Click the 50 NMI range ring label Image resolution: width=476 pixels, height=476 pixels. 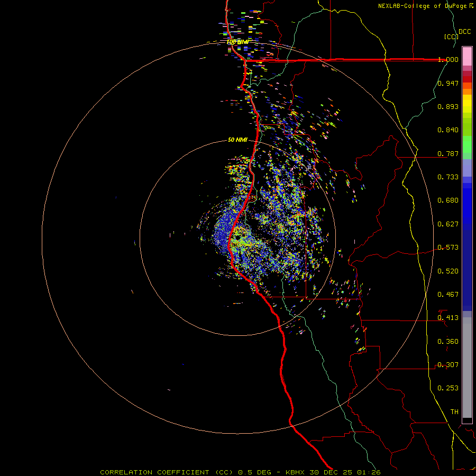pyautogui.click(x=237, y=140)
